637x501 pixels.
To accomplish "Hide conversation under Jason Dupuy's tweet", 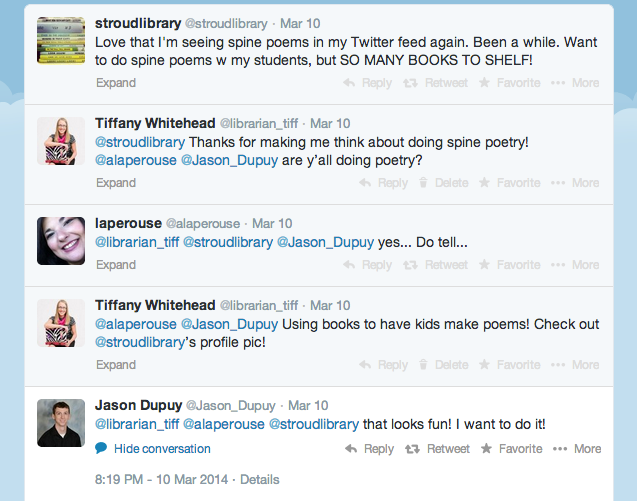I will tap(153, 449).
